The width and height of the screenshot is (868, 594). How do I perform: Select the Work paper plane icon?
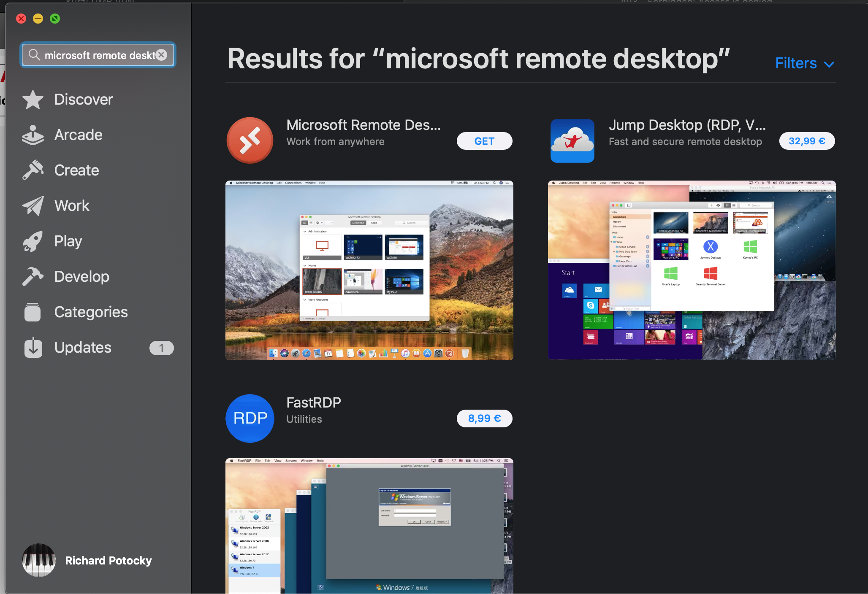[33, 206]
